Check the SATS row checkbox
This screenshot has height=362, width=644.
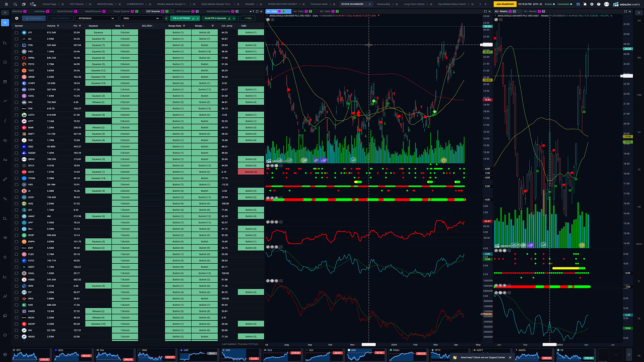[16, 172]
